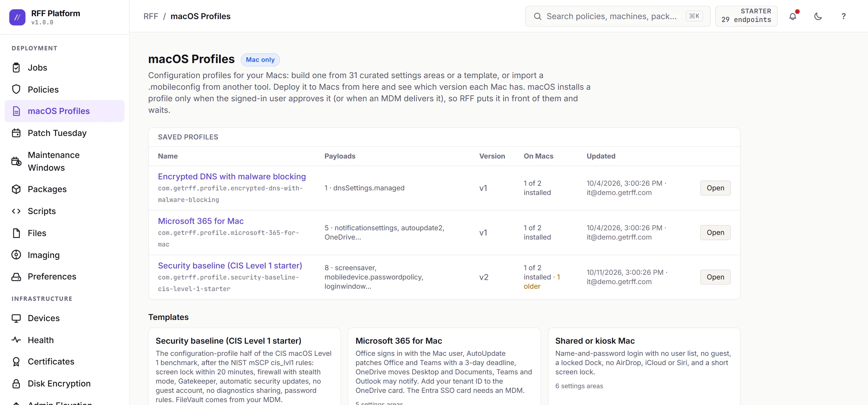Screen dimensions: 868x405
Task: Open the Scripts code icon
Action: point(16,211)
